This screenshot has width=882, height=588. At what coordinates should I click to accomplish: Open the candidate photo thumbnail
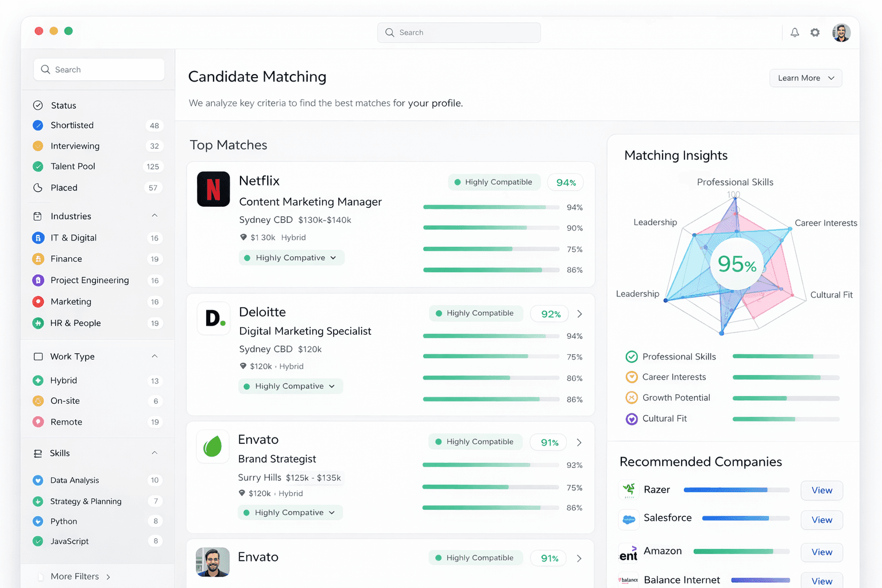click(212, 562)
